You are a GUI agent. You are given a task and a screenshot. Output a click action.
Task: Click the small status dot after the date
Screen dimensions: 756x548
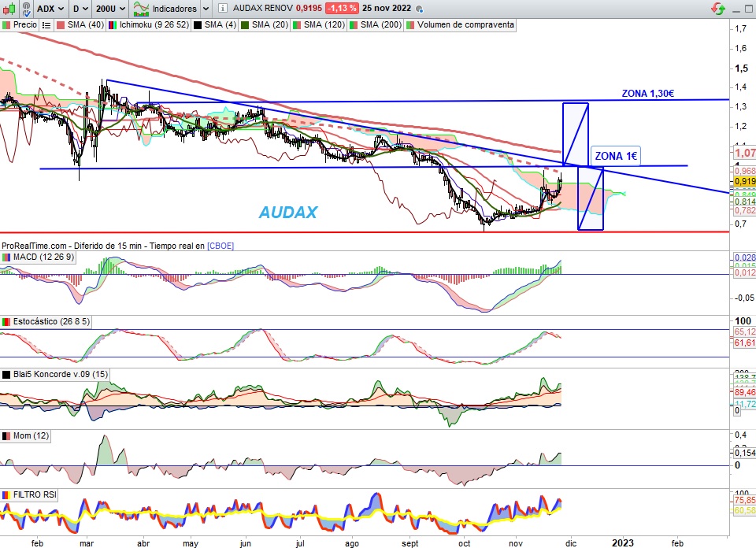[418, 10]
